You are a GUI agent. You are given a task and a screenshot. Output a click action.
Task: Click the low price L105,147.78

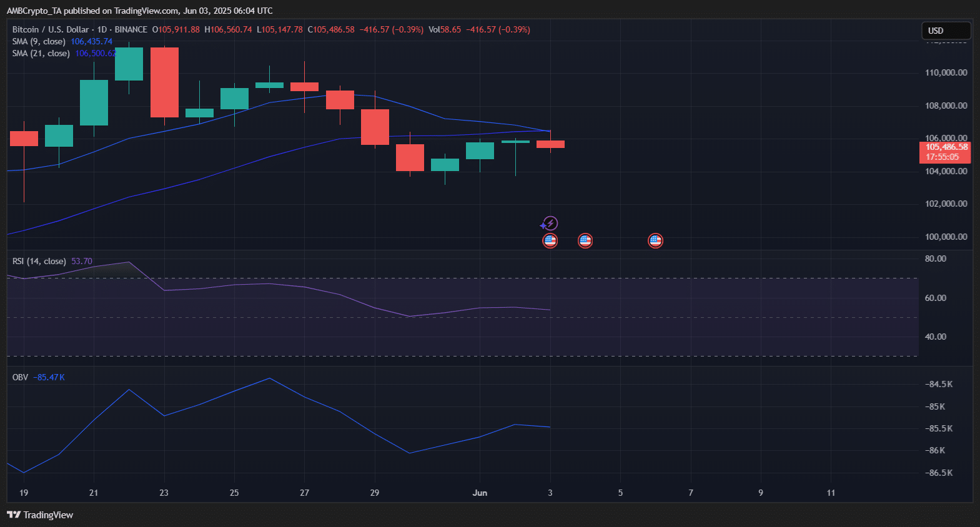tap(280, 29)
